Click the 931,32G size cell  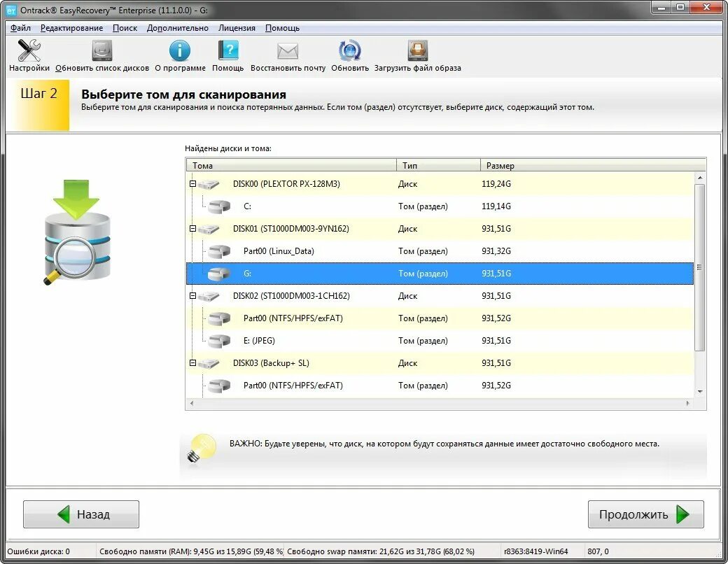click(x=496, y=251)
